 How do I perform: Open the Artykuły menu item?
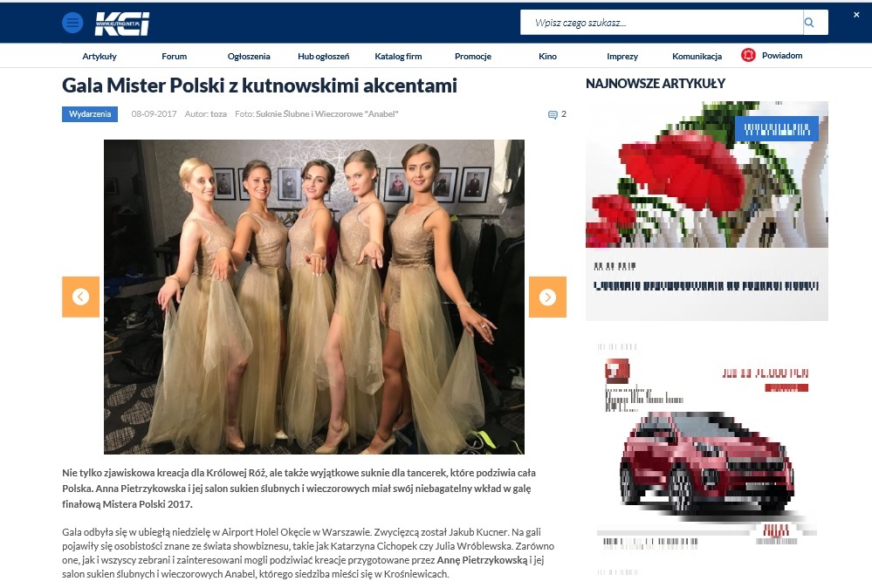click(100, 56)
